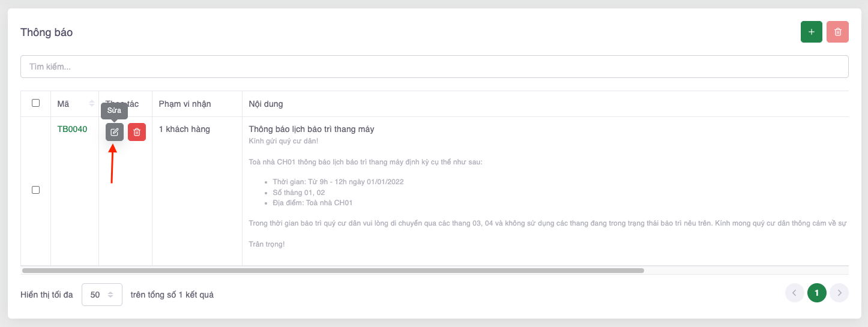Click the Sửa tooltip above the edit icon
This screenshot has height=327, width=868.
click(114, 110)
